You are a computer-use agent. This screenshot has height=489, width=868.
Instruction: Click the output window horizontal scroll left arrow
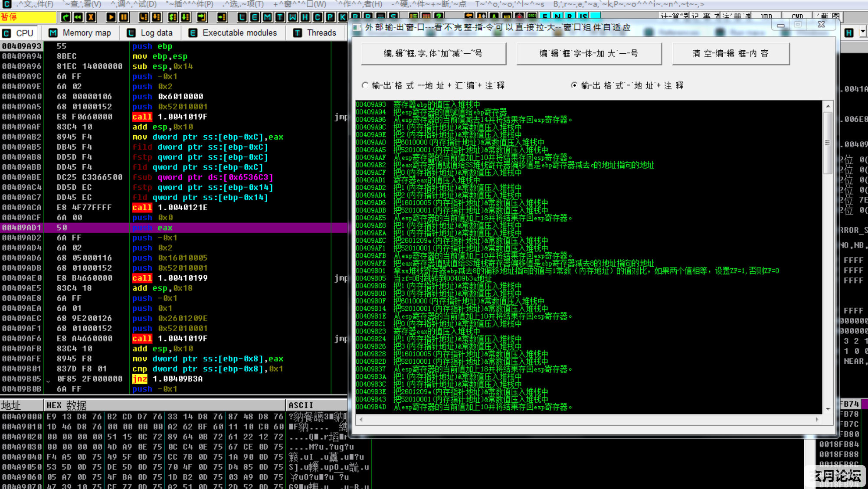point(361,419)
